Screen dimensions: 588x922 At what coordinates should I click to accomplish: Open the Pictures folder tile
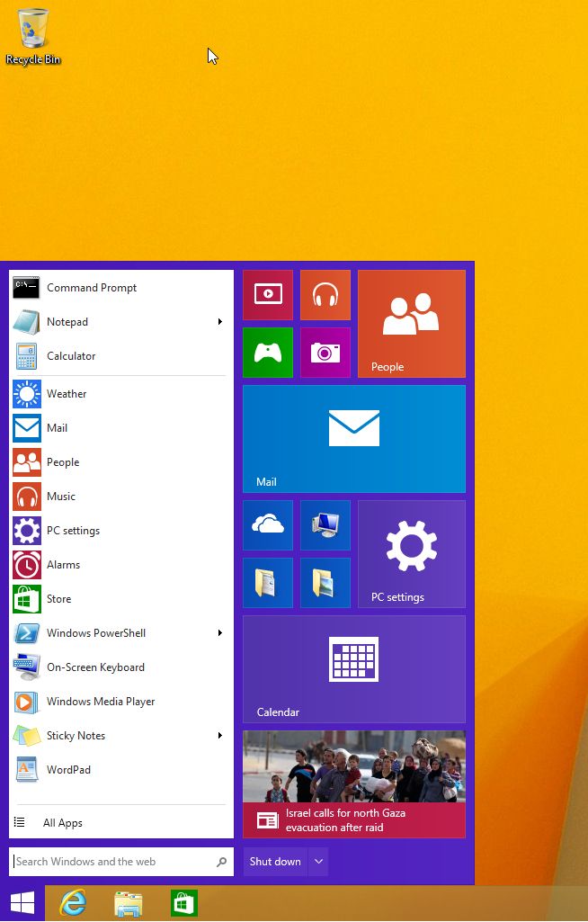coord(325,583)
